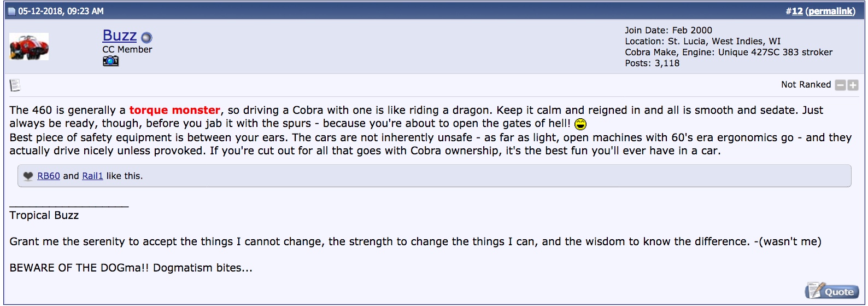Screen dimensions: 868x306
Task: Open Rail1's profile link
Action: (92, 176)
